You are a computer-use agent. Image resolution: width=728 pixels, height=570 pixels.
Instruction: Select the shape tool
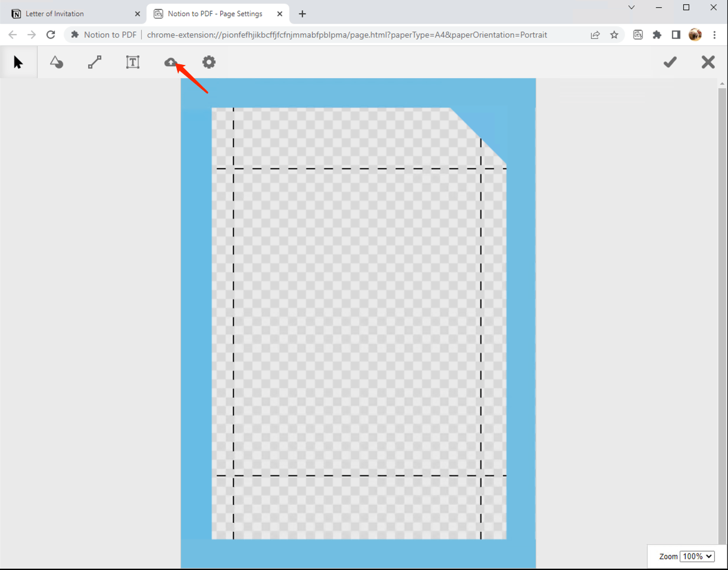tap(57, 62)
